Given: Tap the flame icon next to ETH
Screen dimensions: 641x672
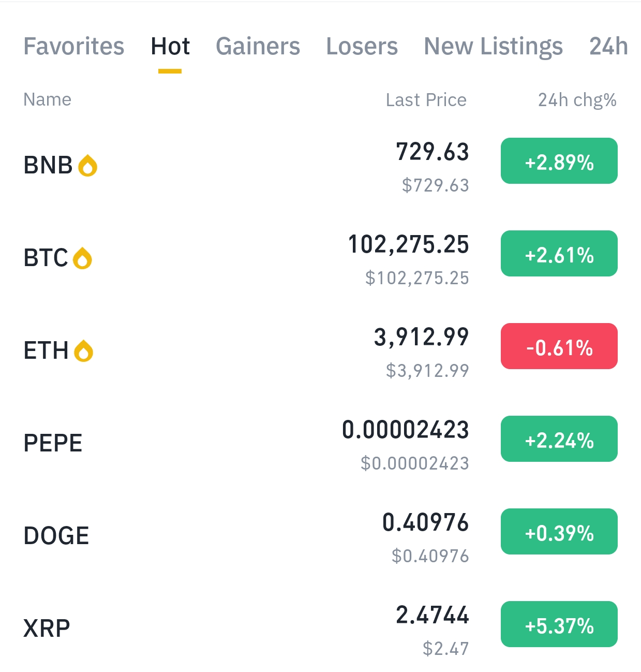Looking at the screenshot, I should [x=83, y=350].
